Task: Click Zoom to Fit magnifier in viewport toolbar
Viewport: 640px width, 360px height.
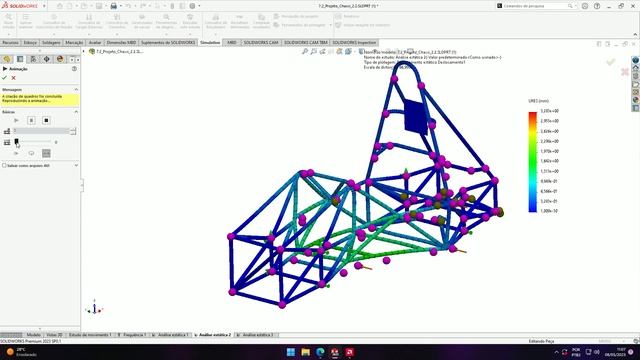Action: 305,51
